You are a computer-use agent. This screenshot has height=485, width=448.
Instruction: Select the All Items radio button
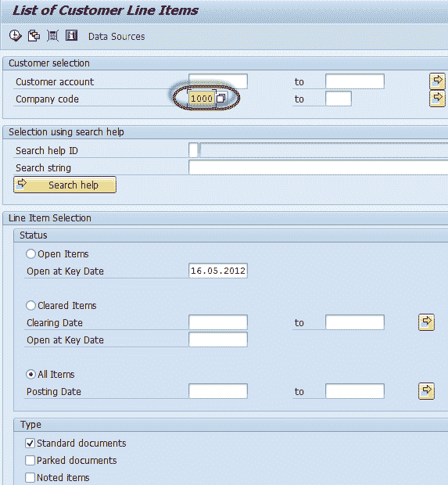pyautogui.click(x=30, y=375)
